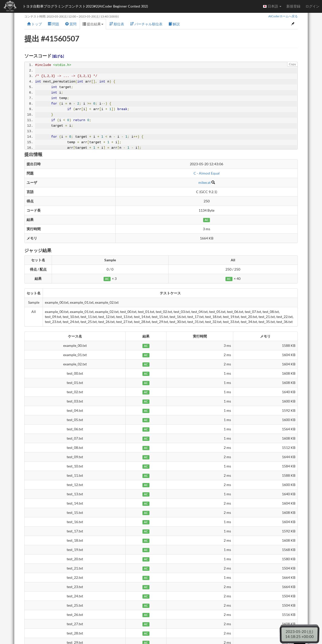Click code length 1134 Byte

[x=206, y=210]
